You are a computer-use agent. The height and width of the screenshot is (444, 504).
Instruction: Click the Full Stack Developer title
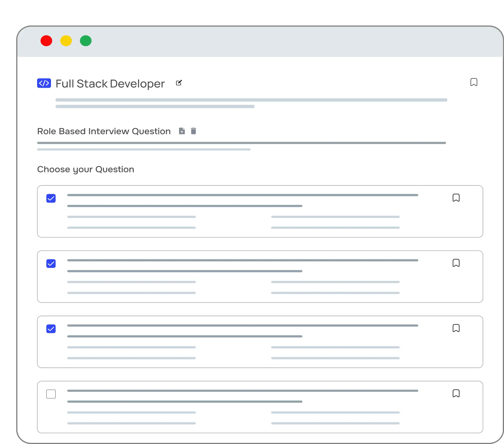coord(110,83)
